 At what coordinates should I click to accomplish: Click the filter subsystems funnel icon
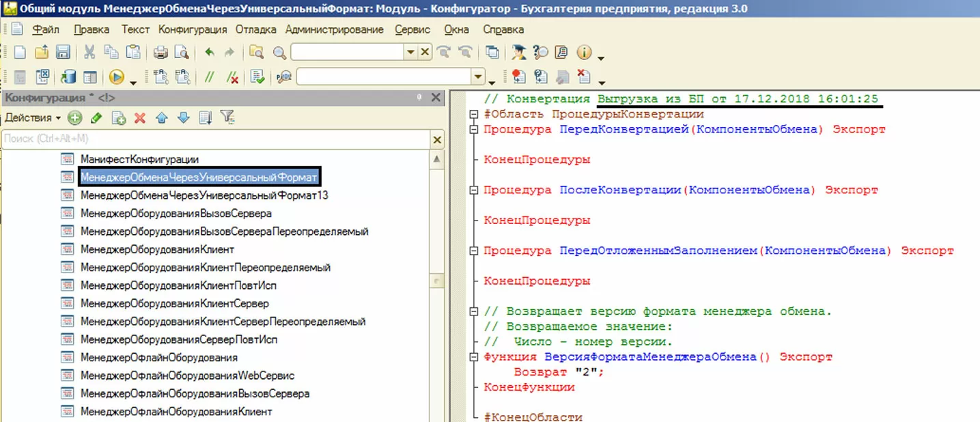point(227,118)
